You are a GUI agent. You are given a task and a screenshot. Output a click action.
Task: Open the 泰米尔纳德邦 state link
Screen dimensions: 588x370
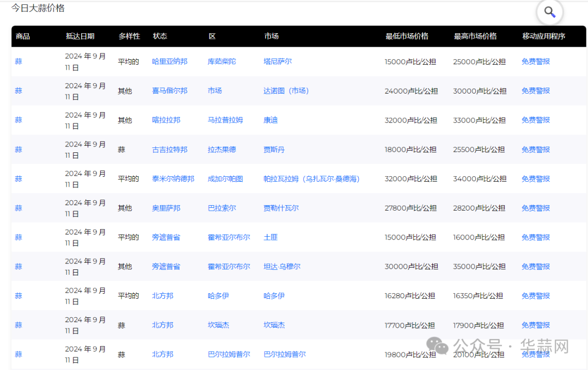[x=173, y=179]
